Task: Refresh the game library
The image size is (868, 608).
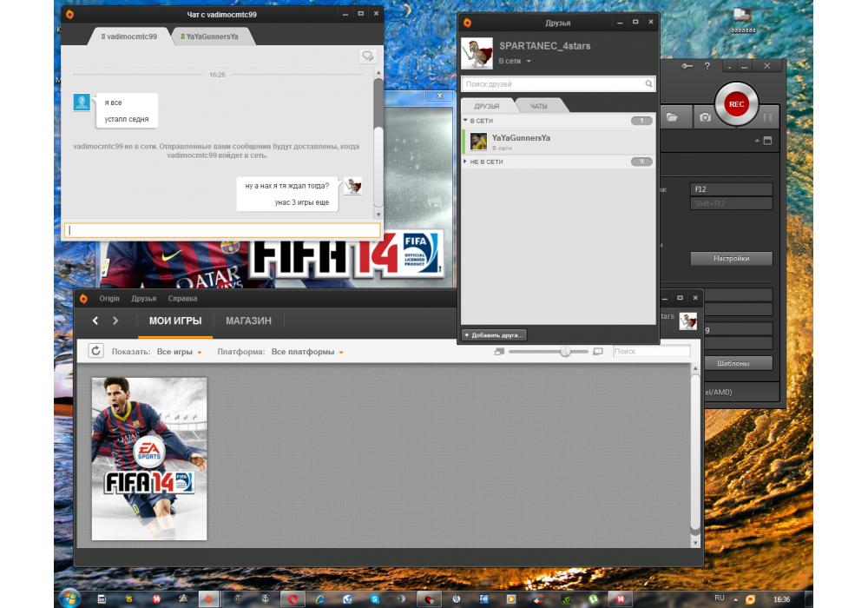Action: tap(95, 351)
